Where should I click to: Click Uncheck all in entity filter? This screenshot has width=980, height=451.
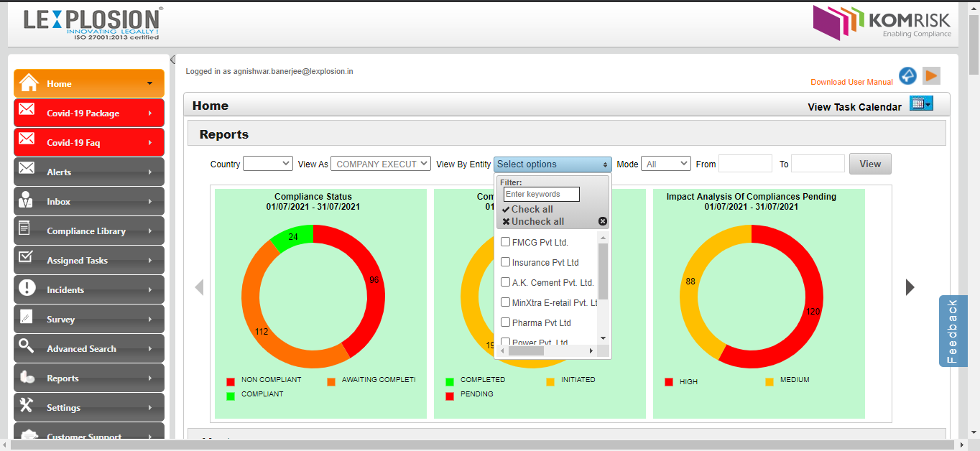(533, 221)
